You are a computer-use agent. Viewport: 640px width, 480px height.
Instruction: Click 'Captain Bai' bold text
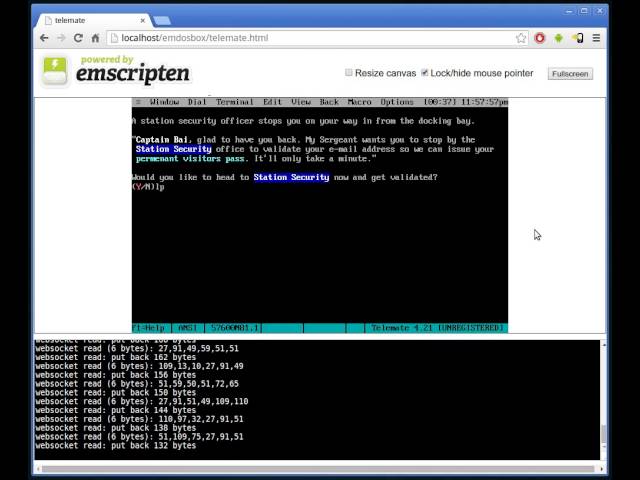pyautogui.click(x=162, y=140)
